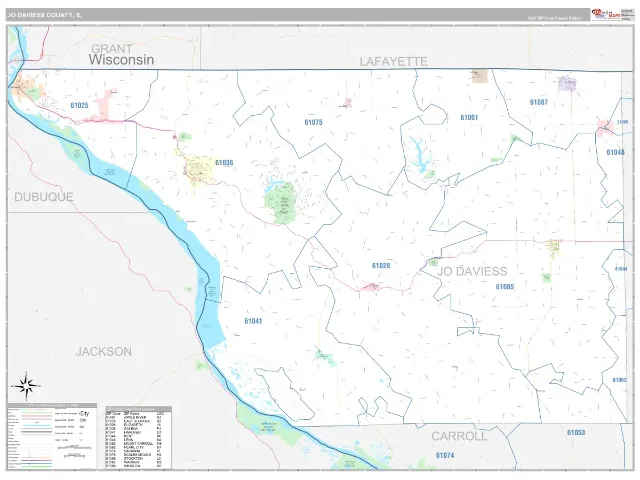
Task: Click the Wisconsin state label
Action: (x=121, y=60)
